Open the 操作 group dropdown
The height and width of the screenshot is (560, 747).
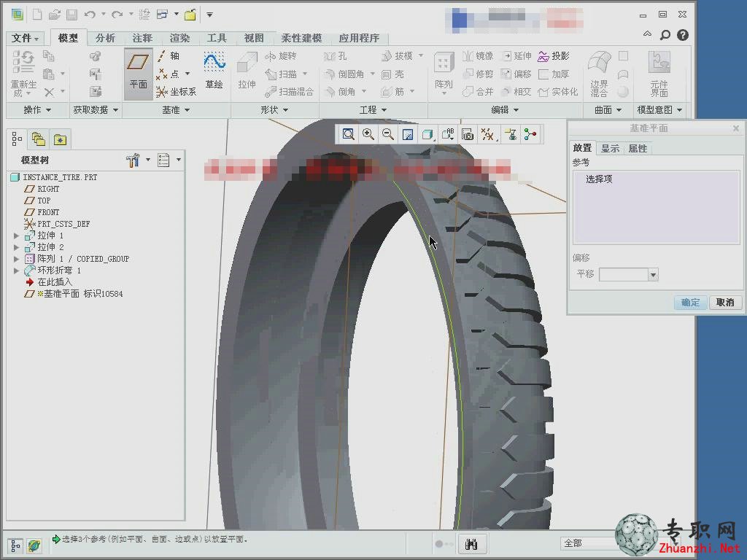point(37,110)
